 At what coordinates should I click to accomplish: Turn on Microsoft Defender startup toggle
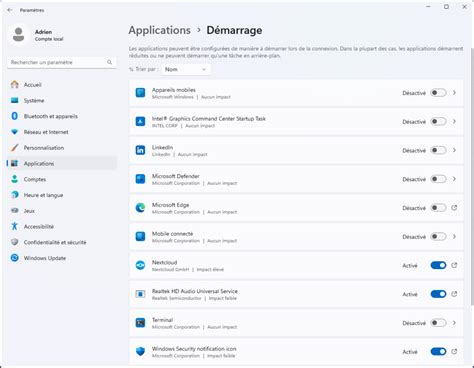click(438, 179)
